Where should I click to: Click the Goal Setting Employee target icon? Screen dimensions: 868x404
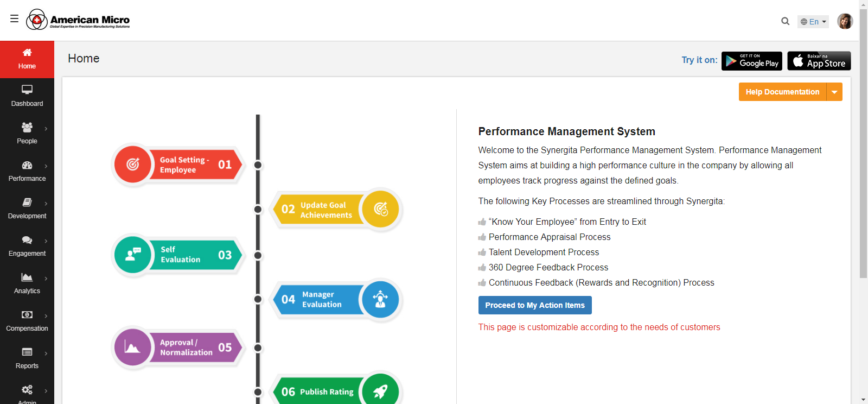(x=133, y=165)
